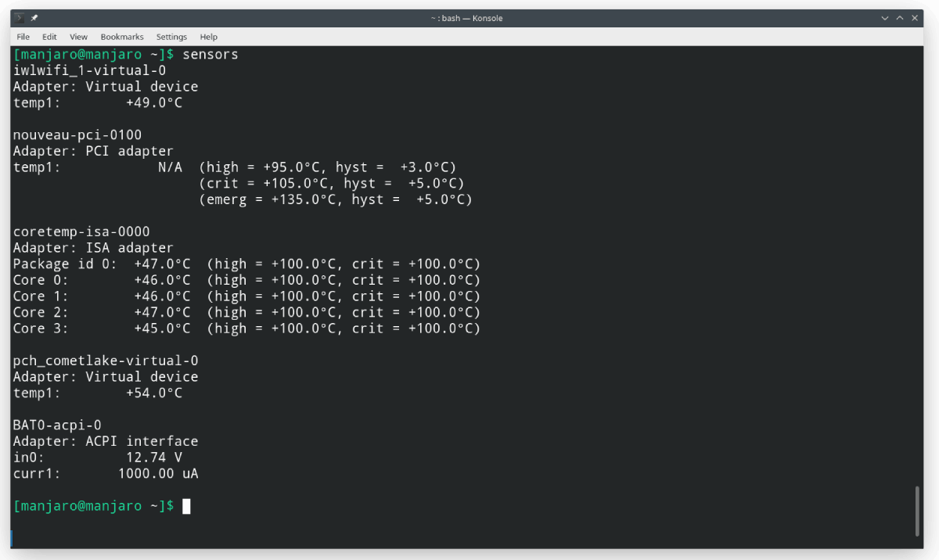Open the File menu
The height and width of the screenshot is (560, 939).
pos(23,37)
